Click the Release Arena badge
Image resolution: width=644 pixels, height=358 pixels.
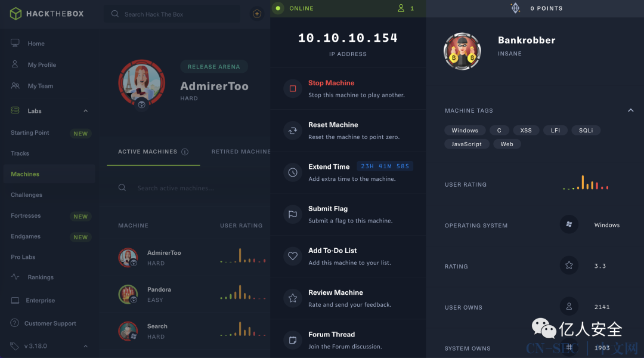click(214, 67)
